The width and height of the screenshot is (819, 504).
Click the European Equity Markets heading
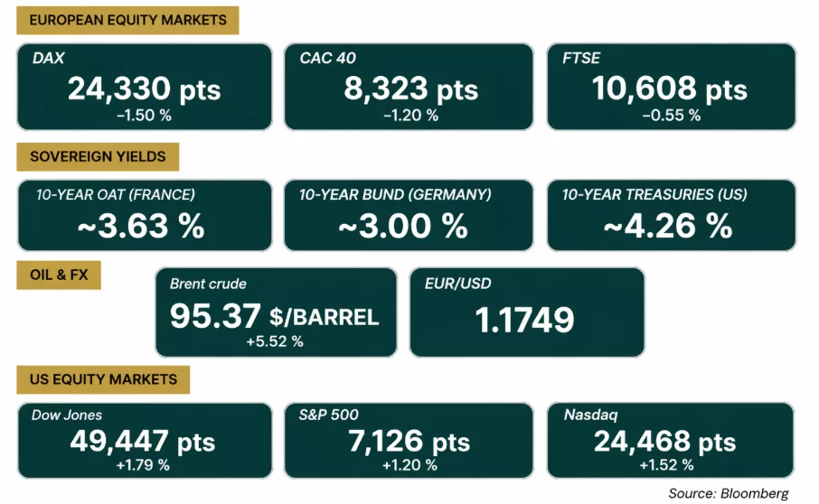127,21
